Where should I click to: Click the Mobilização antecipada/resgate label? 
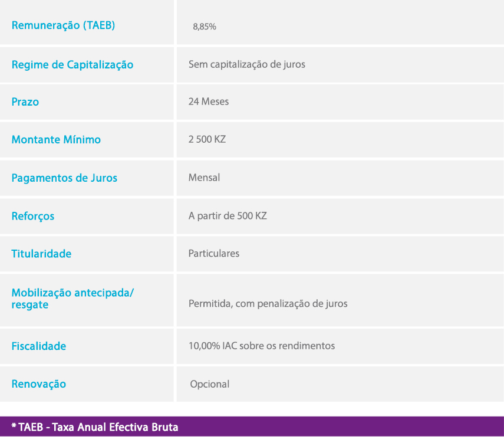tap(73, 299)
